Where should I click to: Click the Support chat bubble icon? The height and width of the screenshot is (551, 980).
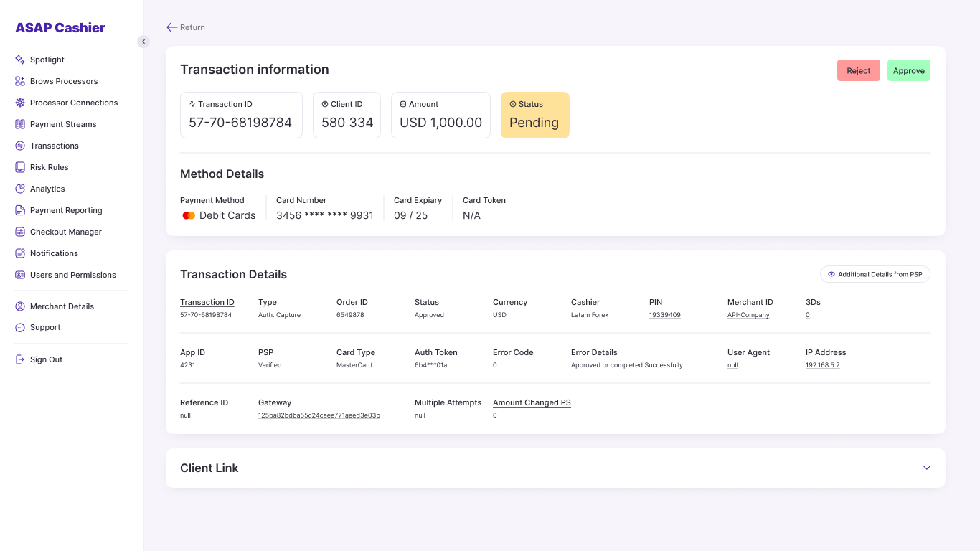coord(20,327)
